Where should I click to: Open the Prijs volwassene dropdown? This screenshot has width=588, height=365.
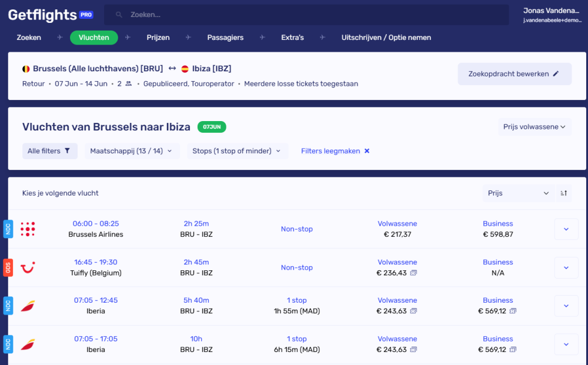pyautogui.click(x=534, y=126)
